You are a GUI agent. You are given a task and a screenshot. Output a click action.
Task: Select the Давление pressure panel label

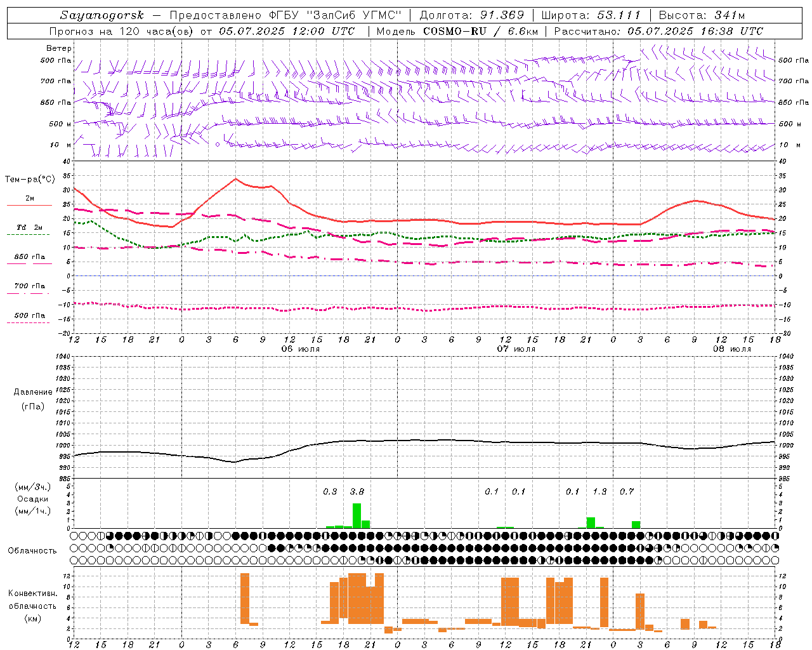(x=33, y=392)
